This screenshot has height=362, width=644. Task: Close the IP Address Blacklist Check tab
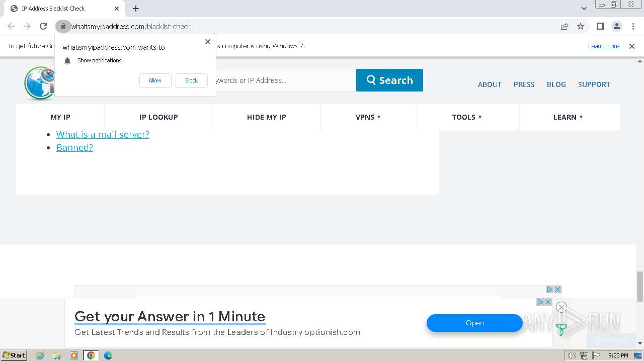click(117, 9)
